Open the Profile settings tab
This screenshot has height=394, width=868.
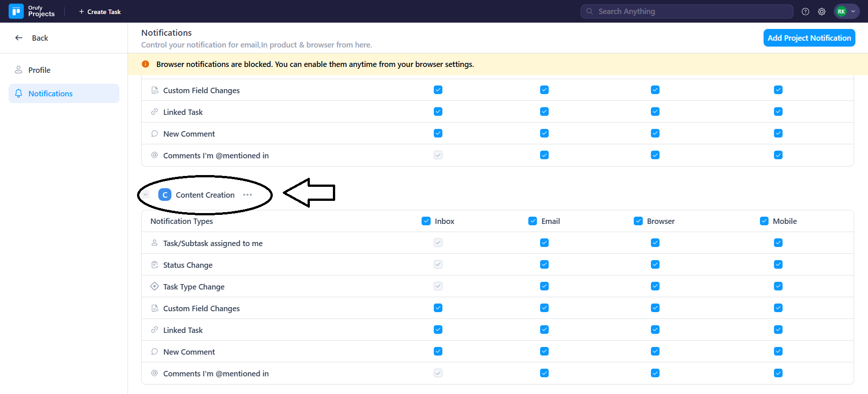(39, 70)
